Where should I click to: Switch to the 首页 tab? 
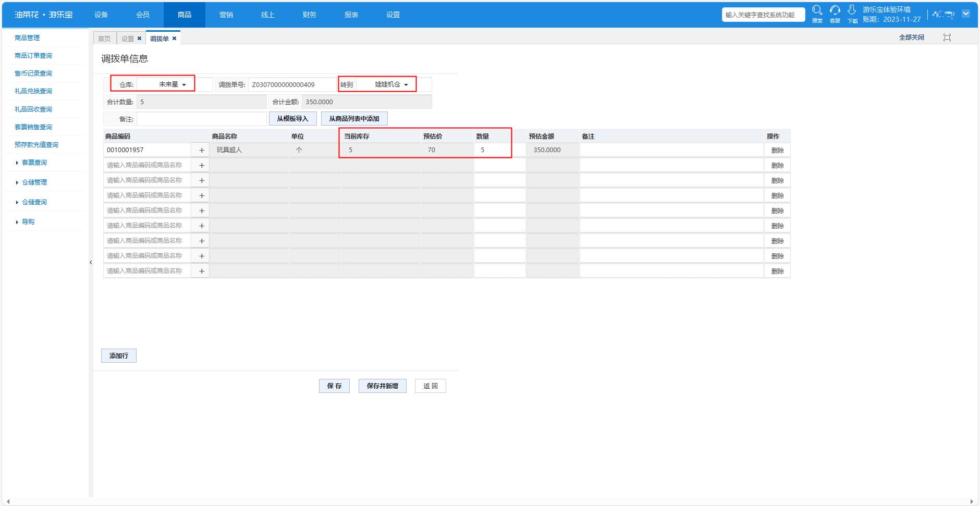point(104,39)
